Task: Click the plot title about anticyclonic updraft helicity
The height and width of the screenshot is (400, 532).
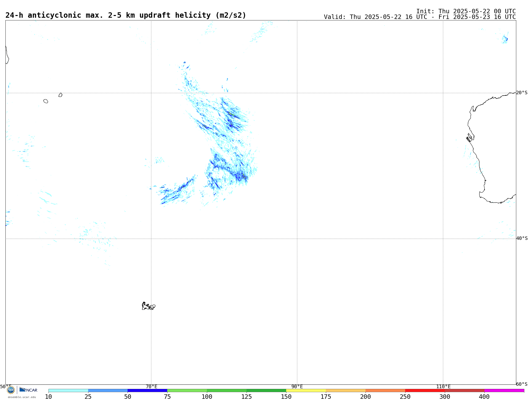Action: [x=126, y=15]
